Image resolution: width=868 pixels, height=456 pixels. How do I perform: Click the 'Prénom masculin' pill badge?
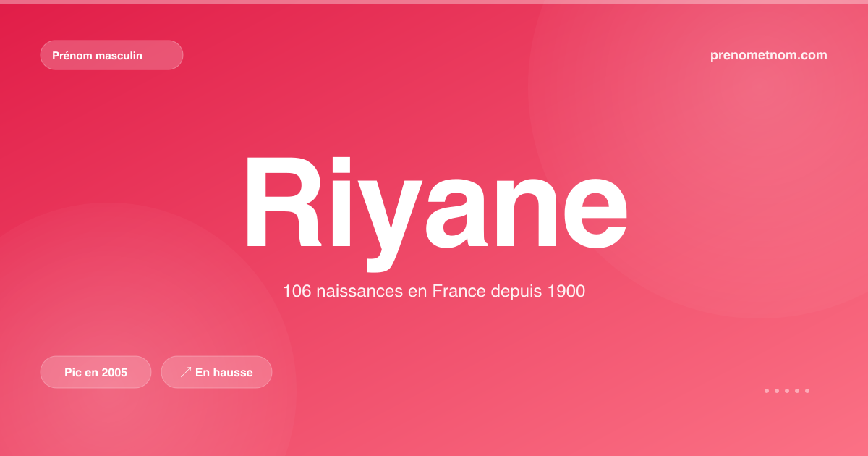(111, 55)
